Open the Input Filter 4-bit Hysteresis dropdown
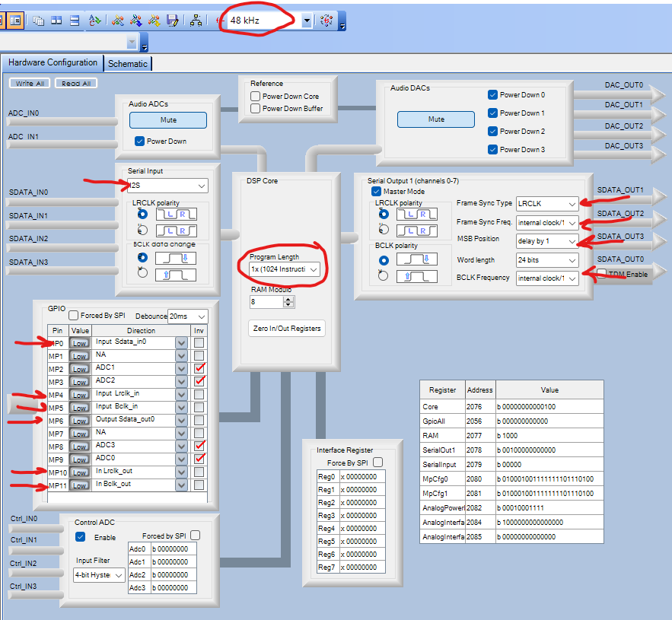The height and width of the screenshot is (620, 672). point(119,575)
